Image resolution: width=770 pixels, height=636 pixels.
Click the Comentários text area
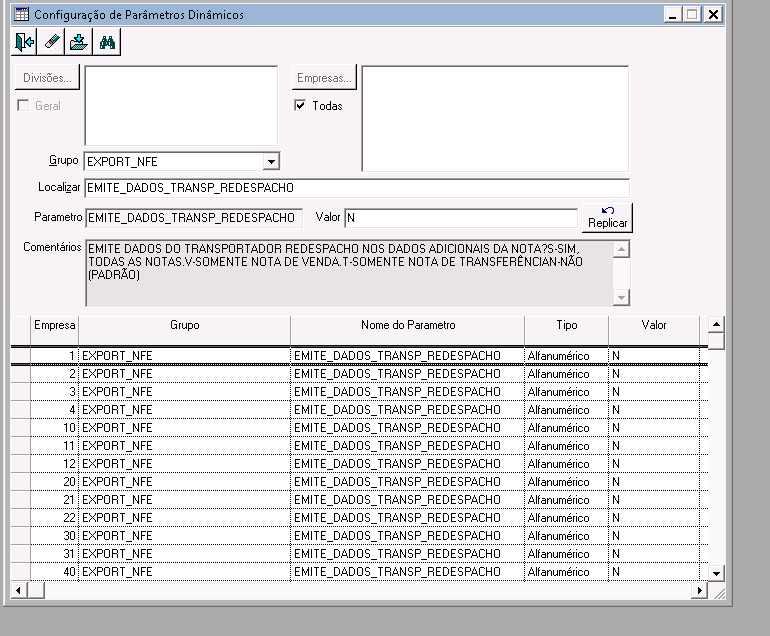(349, 273)
